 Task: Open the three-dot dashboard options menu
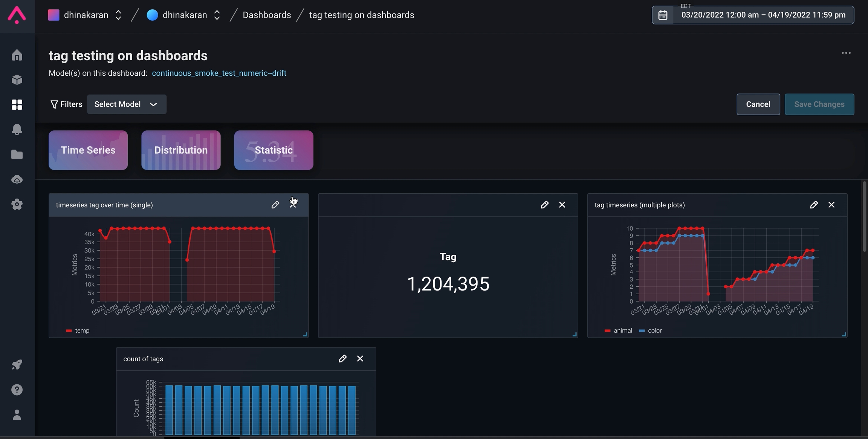click(x=846, y=53)
